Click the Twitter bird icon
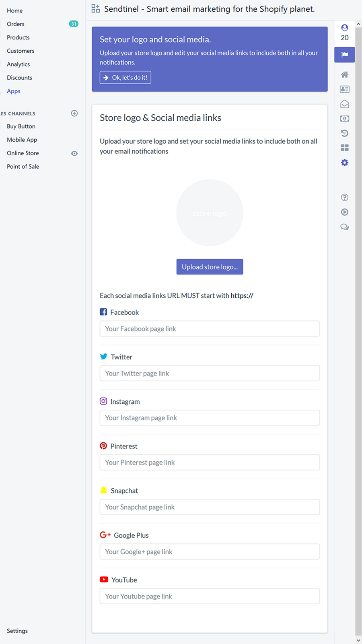 pos(104,357)
